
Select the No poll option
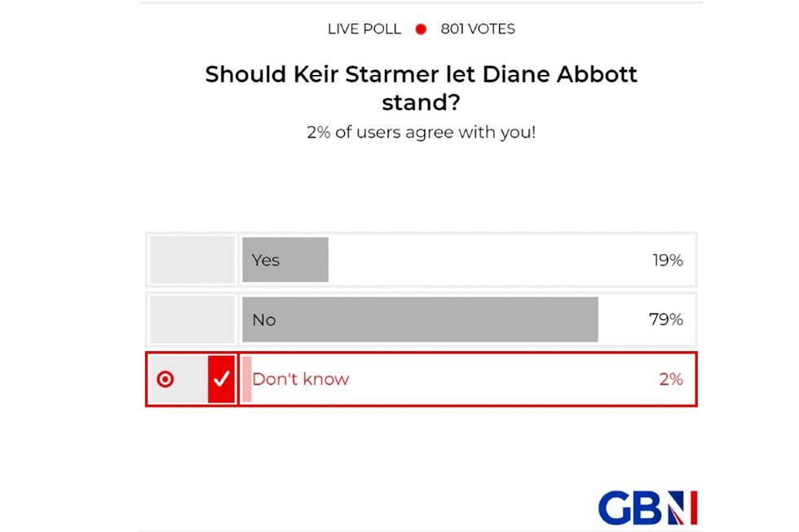(x=421, y=319)
